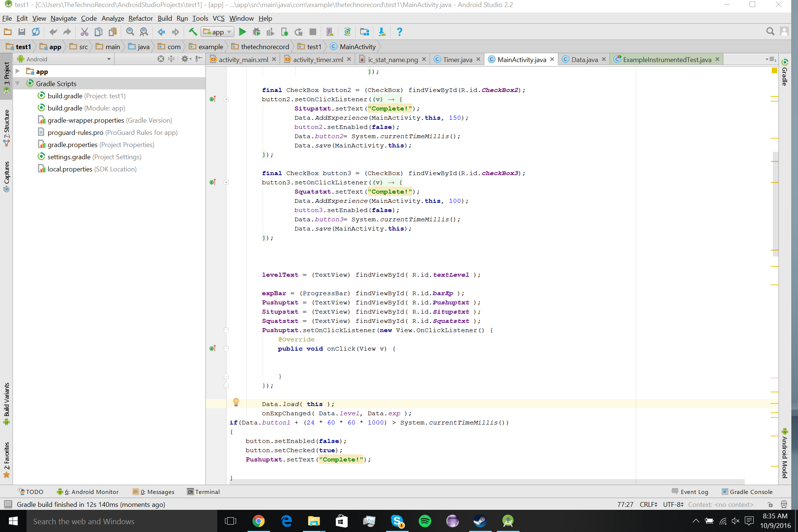Click the Copy icon in the toolbar
Screen dimensions: 798x532
pos(98,32)
